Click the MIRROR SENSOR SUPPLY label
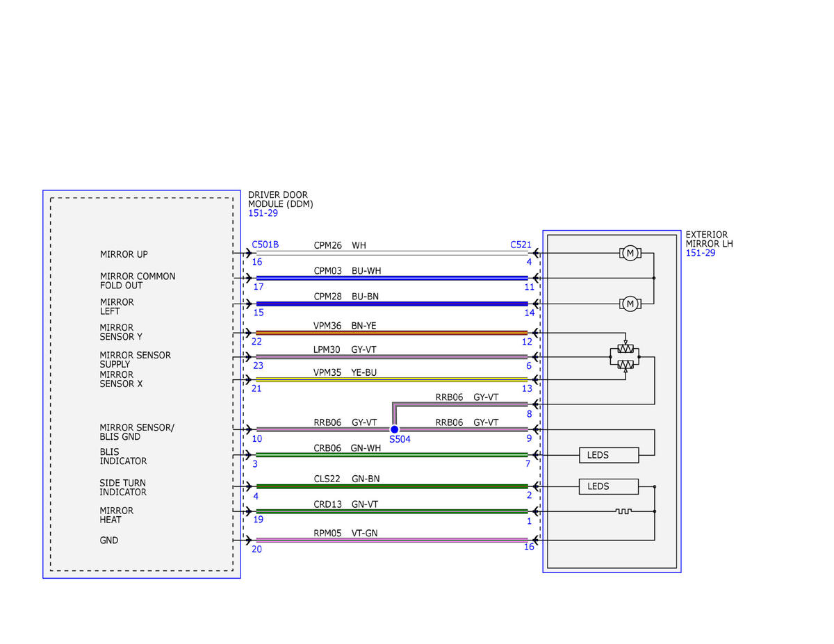This screenshot has height=644, width=834. (x=135, y=360)
